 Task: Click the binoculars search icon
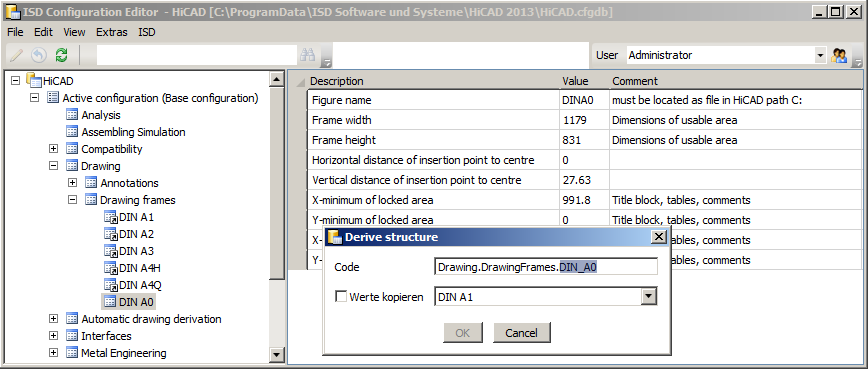coord(307,55)
